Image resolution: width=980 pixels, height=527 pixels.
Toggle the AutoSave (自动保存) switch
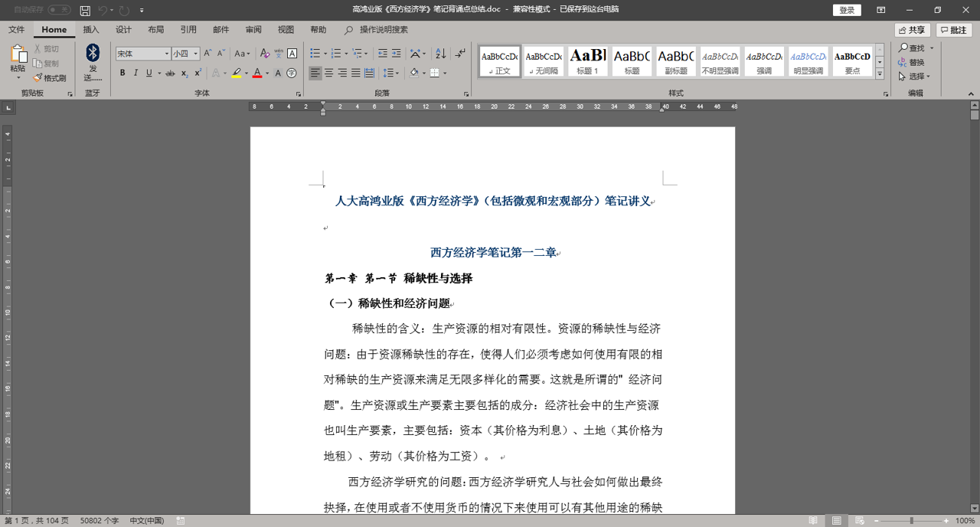[59, 10]
